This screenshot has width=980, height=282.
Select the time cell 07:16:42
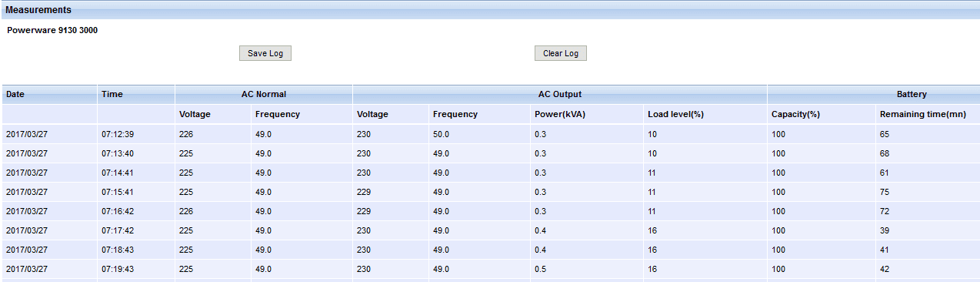pyautogui.click(x=118, y=211)
